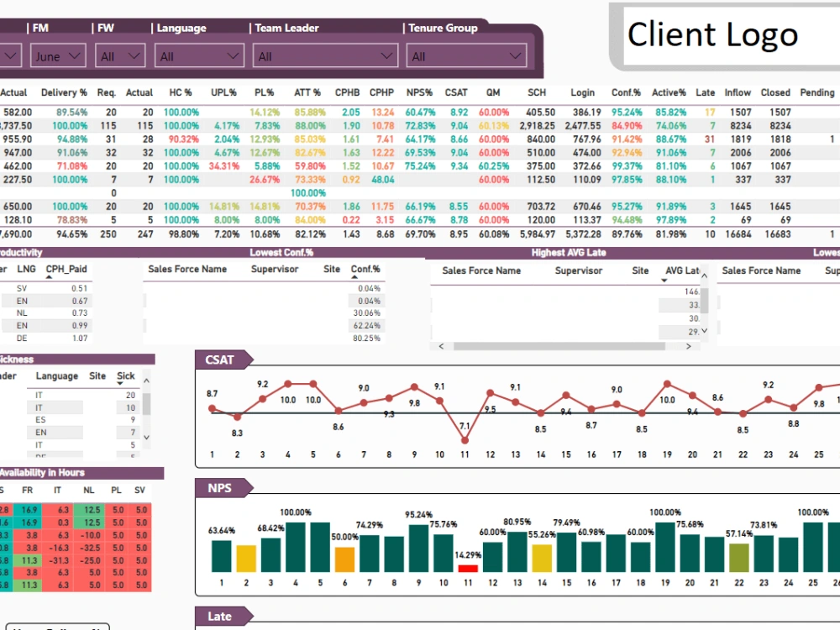
Task: Click the Late section banner
Action: 222,616
